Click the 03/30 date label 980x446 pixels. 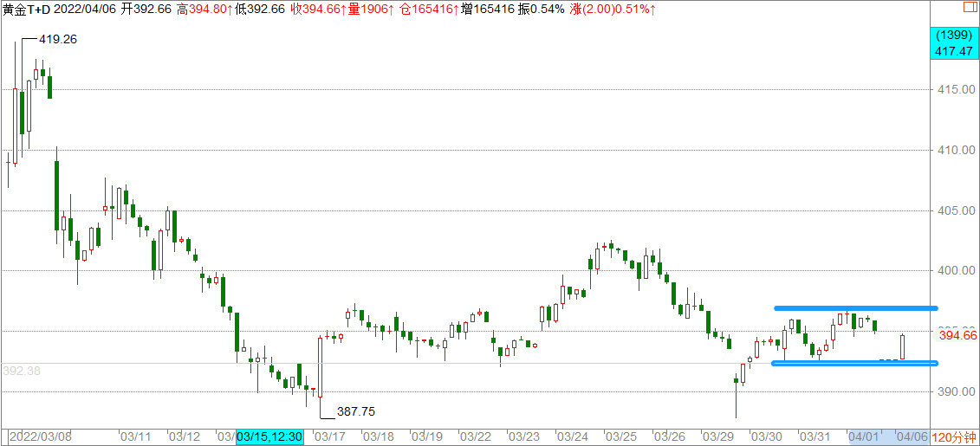(x=766, y=436)
